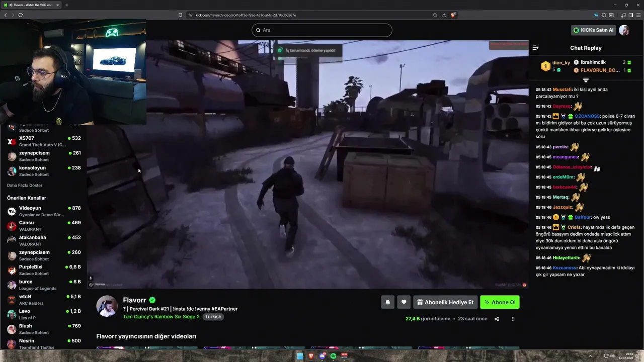
Task: Click dion_ky top gifter in leaderboard
Action: pos(561,63)
